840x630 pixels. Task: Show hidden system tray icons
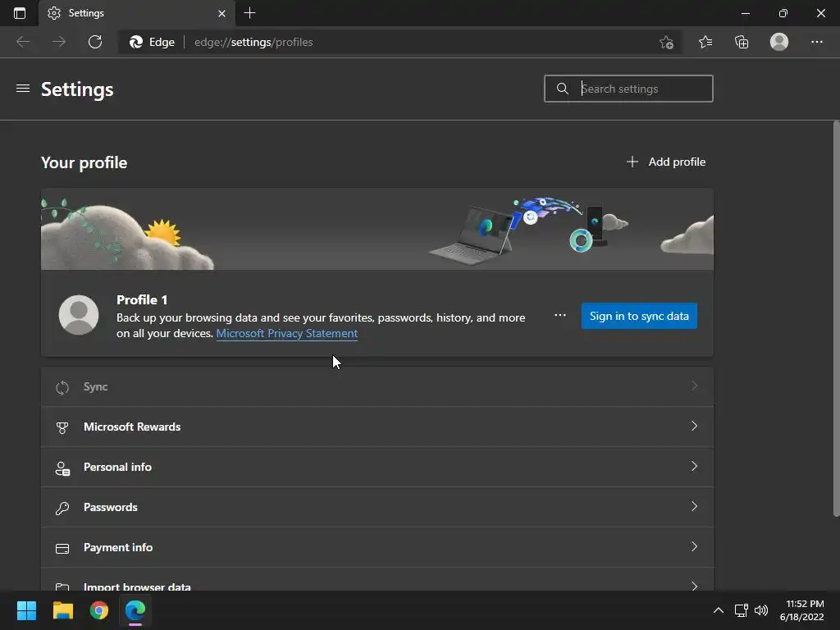719,610
